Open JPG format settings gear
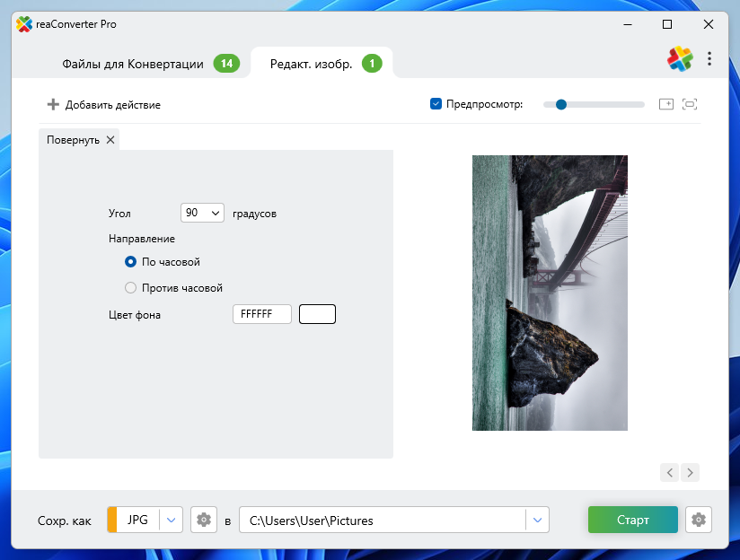Image resolution: width=740 pixels, height=560 pixels. click(x=204, y=520)
